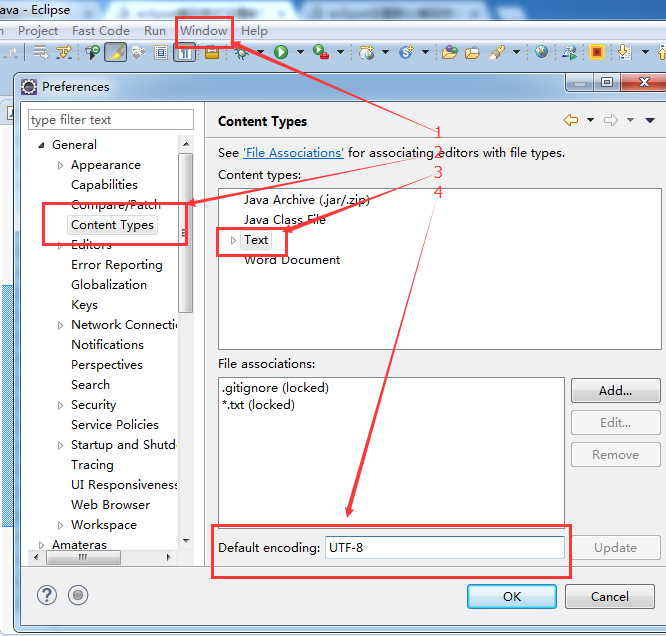Click the dimmed step return arrow icon
The height and width of the screenshot is (636, 666).
(12, 53)
